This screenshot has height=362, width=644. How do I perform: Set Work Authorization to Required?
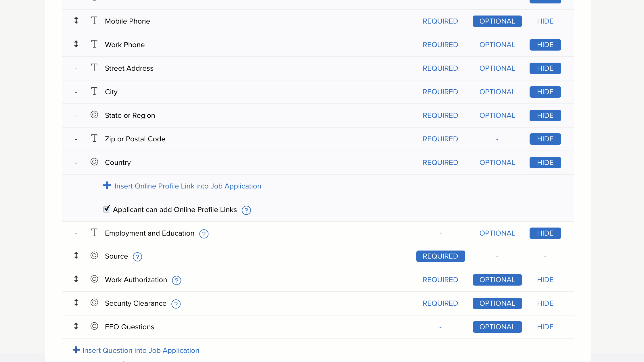click(440, 280)
